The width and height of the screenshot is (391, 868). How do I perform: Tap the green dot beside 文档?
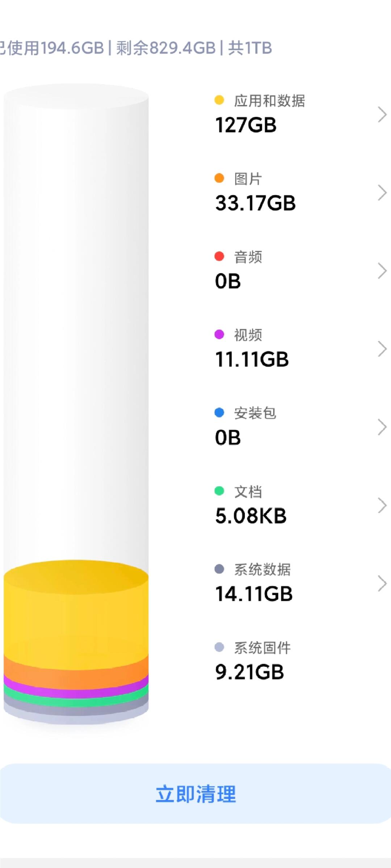[219, 491]
